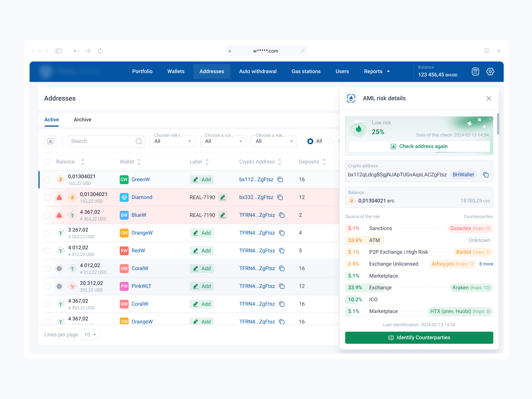Edit the REAL-7190 label on BlueW row
This screenshot has width=532, height=399.
click(x=223, y=215)
